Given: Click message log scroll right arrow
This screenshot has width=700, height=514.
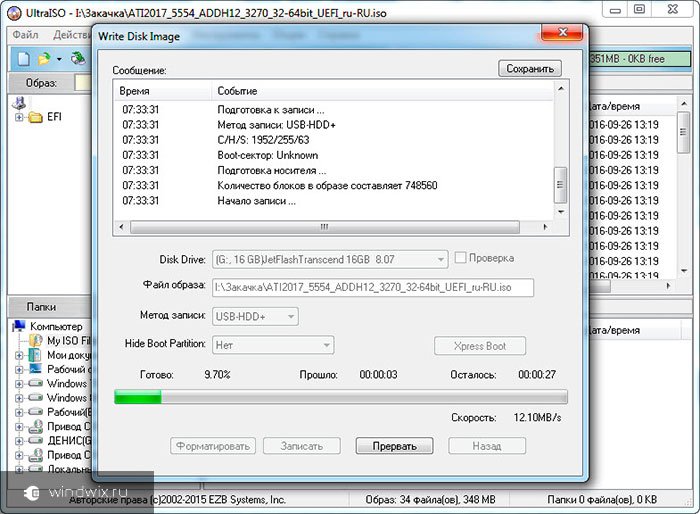Looking at the screenshot, I should 545,227.
